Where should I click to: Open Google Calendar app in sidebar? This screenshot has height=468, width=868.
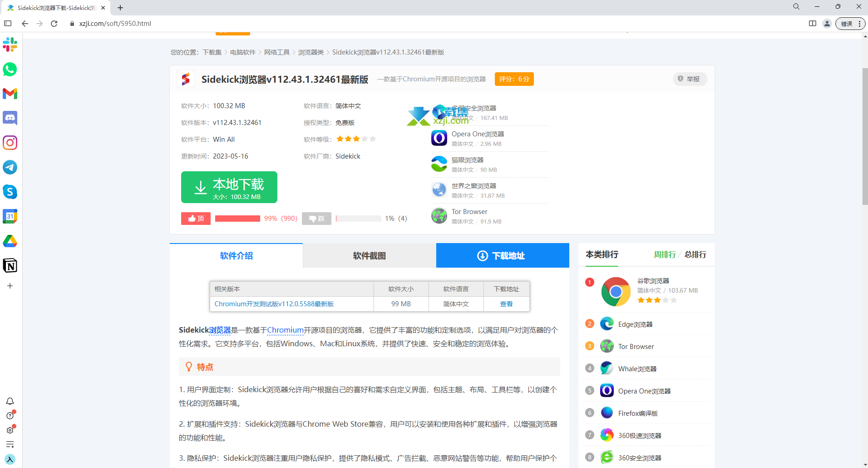[10, 216]
